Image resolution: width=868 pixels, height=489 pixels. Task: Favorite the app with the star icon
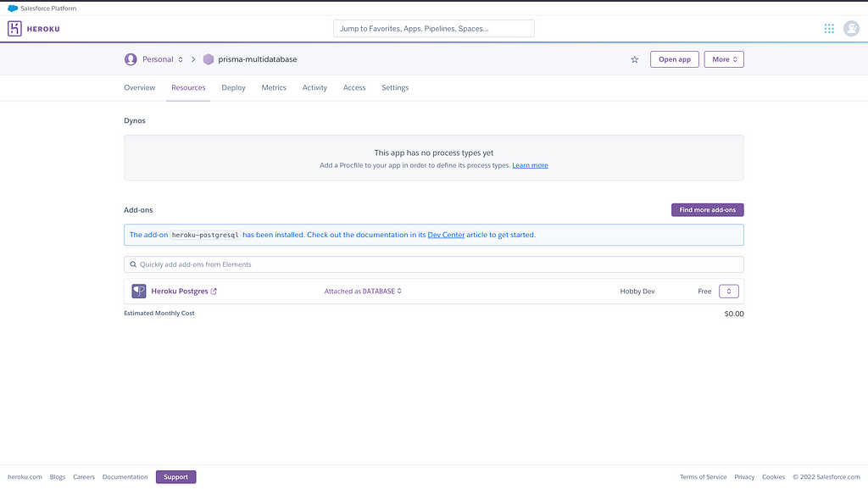(634, 59)
